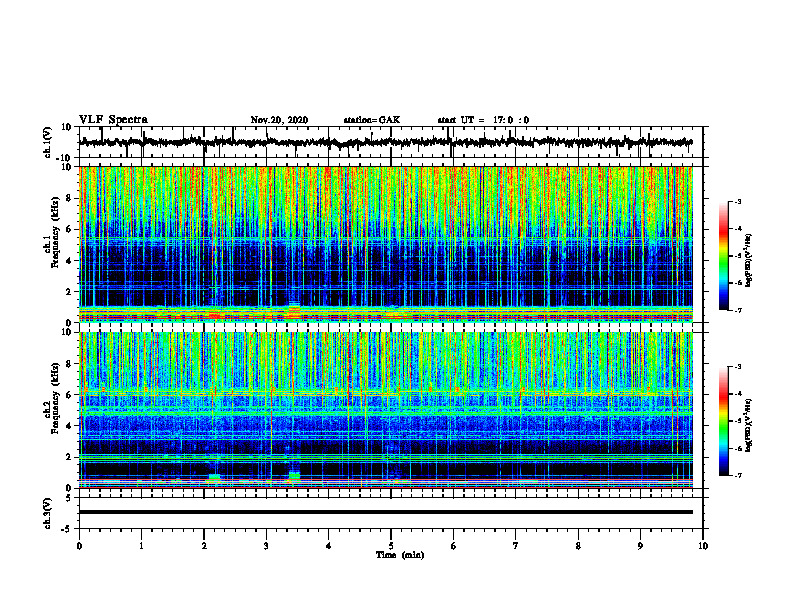Click the "Time (min)" axis title
Viewport: 792px width, 612px height.
[400, 555]
